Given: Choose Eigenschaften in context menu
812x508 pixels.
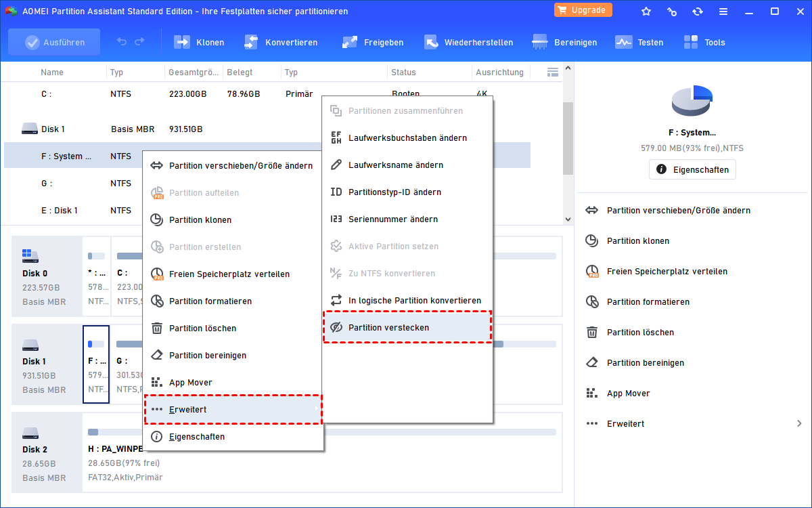Looking at the screenshot, I should pos(233,436).
